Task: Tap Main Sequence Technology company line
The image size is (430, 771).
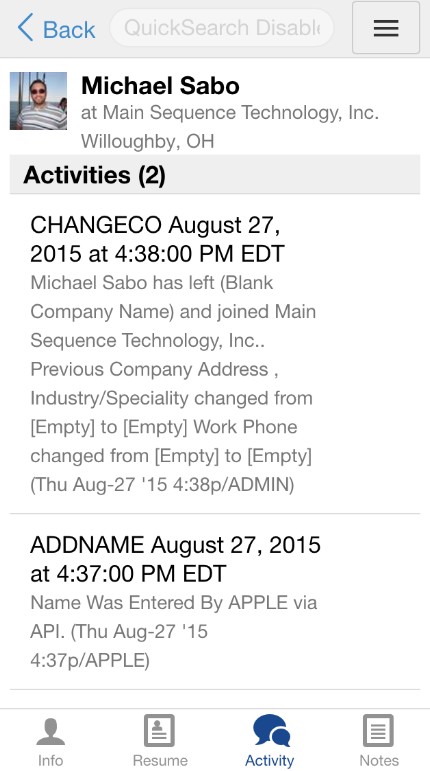Action: click(229, 114)
